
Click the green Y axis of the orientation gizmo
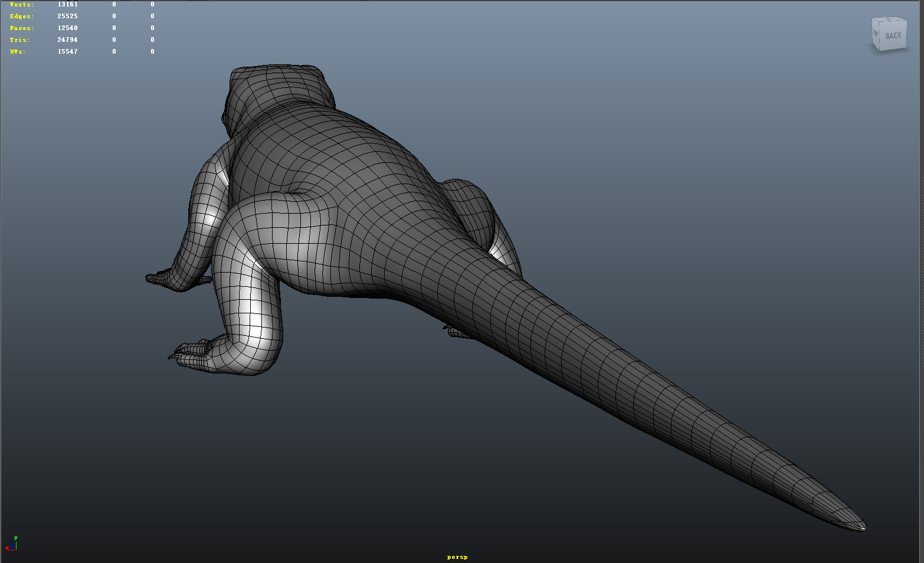click(15, 538)
